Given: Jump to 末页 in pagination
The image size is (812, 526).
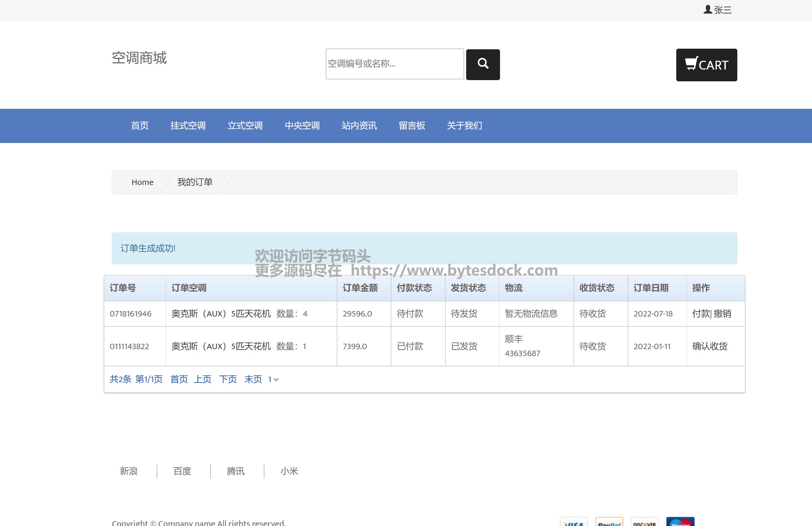Looking at the screenshot, I should point(253,379).
